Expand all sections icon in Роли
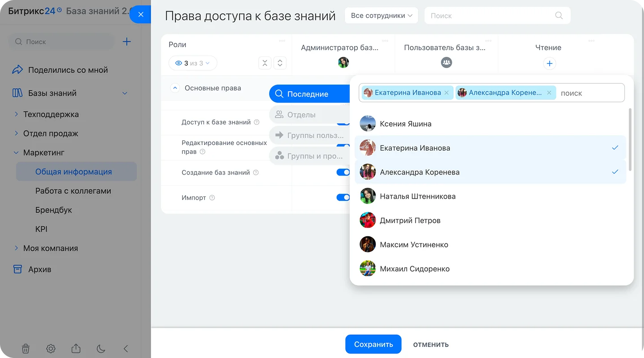644x358 pixels. click(280, 63)
